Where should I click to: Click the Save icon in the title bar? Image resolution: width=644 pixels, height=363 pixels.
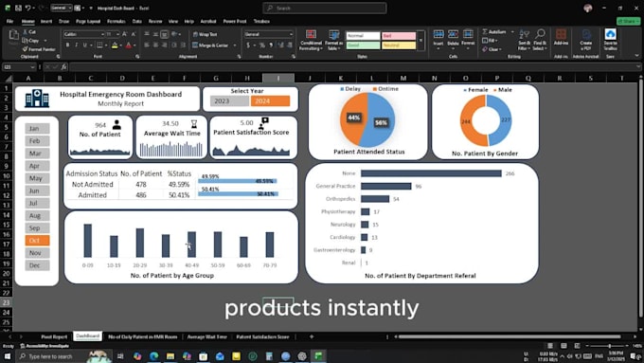[x=18, y=8]
